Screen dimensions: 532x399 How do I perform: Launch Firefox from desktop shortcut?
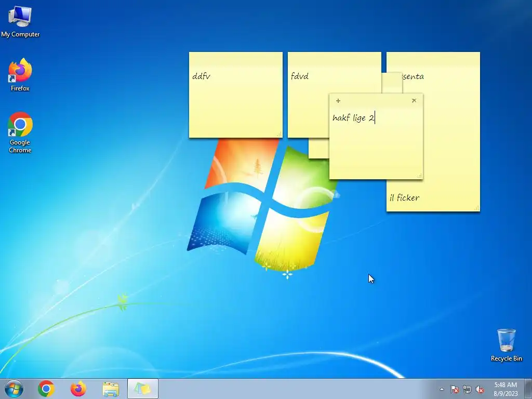point(20,75)
